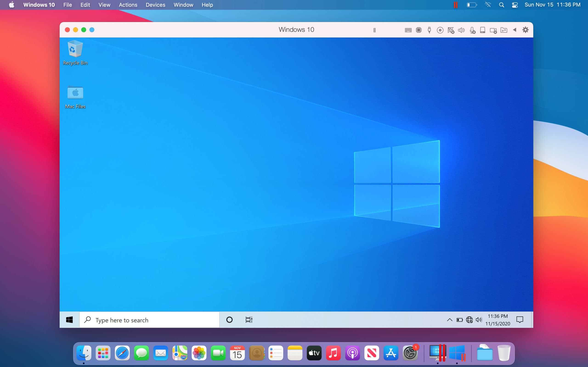
Task: Open Action Center from the Windows taskbar
Action: point(520,320)
